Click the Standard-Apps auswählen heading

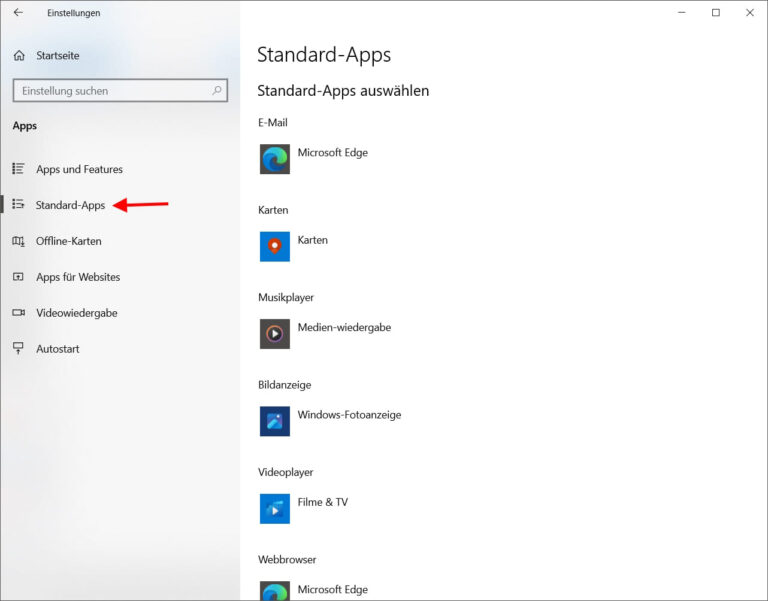click(343, 91)
